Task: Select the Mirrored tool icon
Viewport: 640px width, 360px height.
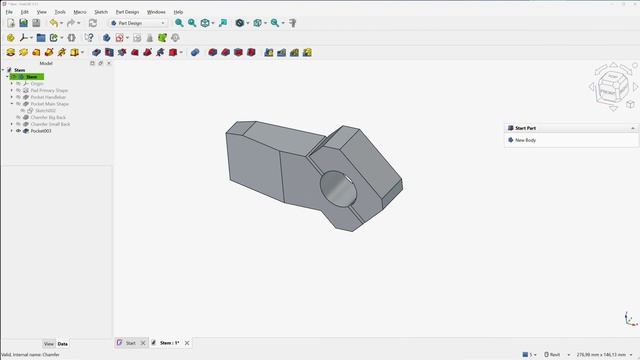Action: [x=269, y=52]
